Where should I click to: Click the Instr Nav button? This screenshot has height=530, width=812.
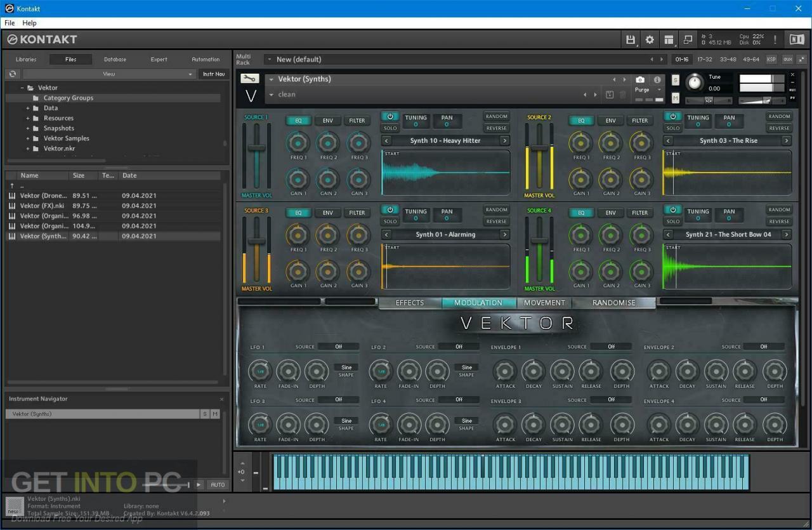[214, 74]
